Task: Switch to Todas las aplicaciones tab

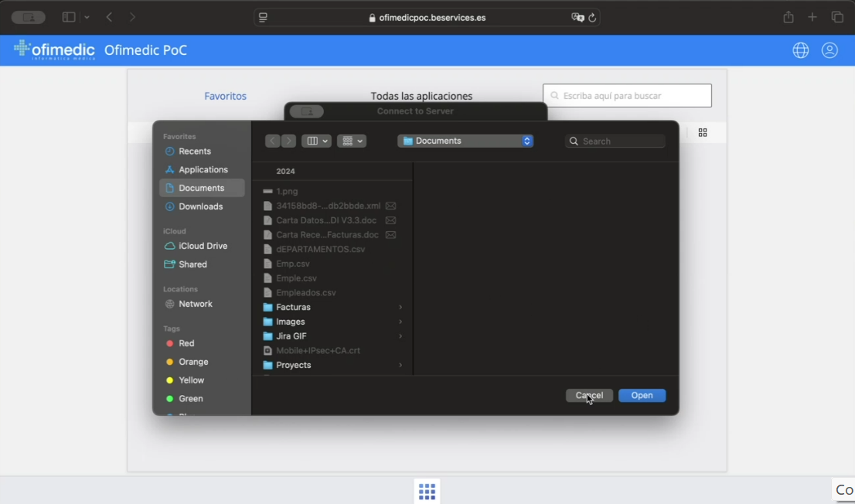Action: pos(421,96)
